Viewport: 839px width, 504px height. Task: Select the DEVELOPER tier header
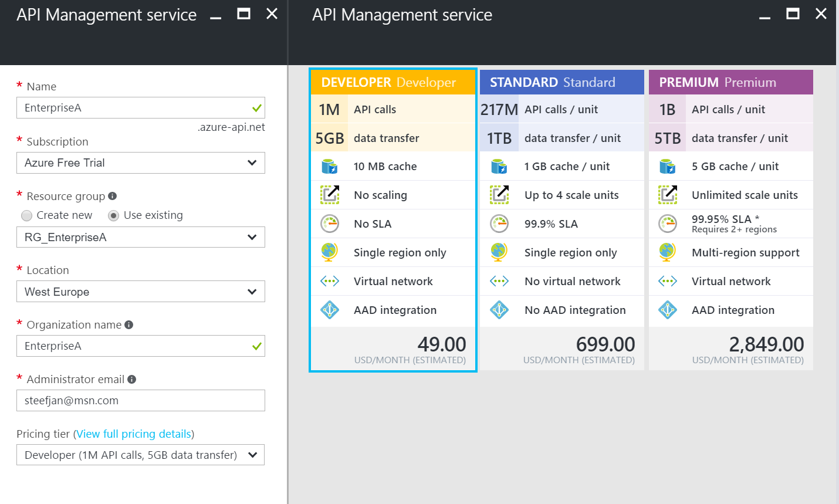[x=392, y=82]
